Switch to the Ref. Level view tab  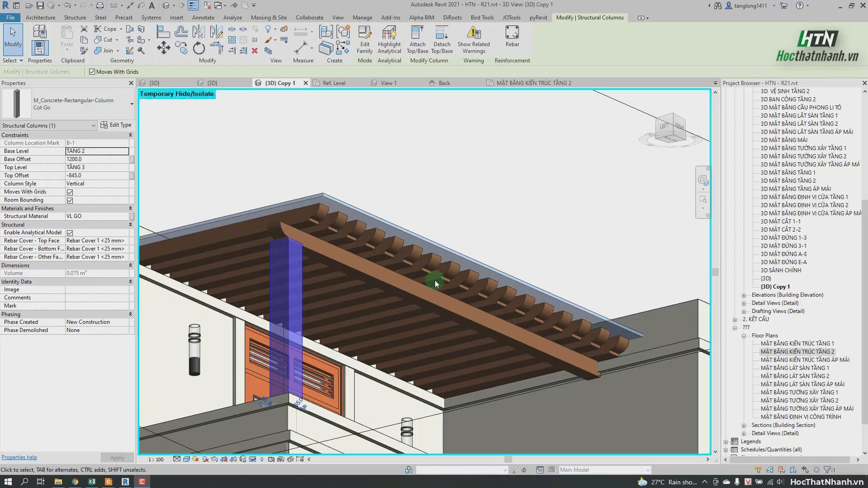[334, 83]
